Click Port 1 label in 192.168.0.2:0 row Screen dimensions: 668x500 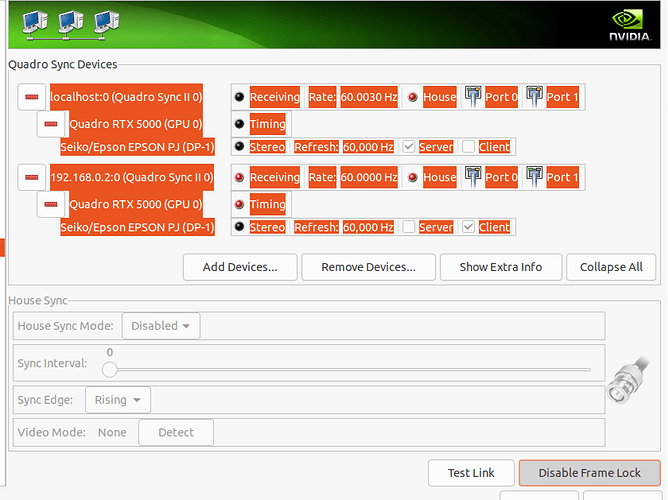562,177
